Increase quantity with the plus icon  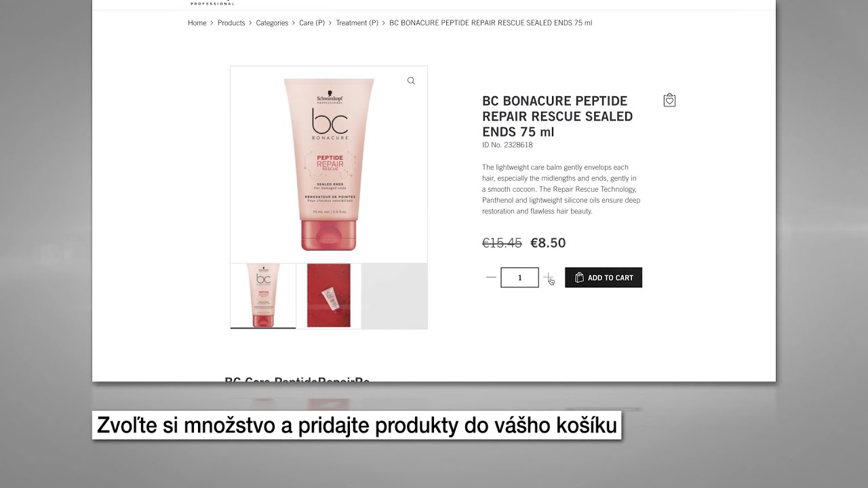pos(548,277)
